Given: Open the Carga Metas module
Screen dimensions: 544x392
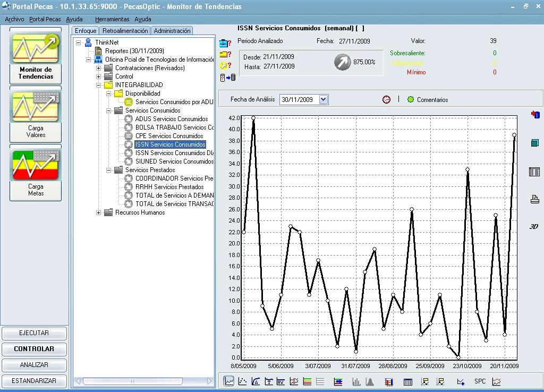Looking at the screenshot, I should coord(36,173).
